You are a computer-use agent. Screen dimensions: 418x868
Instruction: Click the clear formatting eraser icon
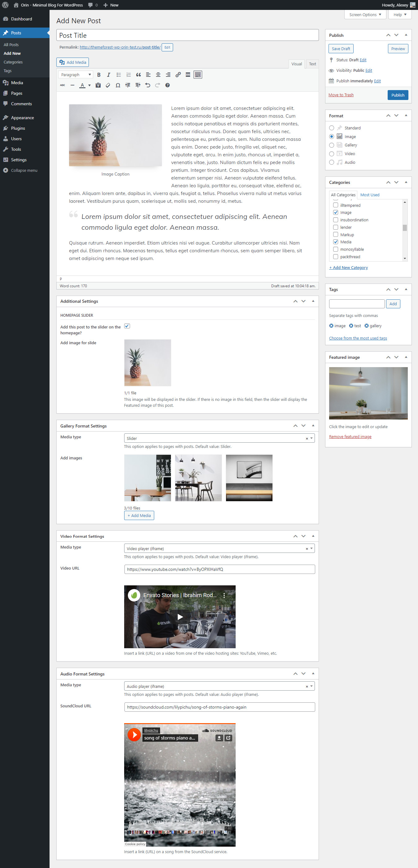(x=108, y=85)
